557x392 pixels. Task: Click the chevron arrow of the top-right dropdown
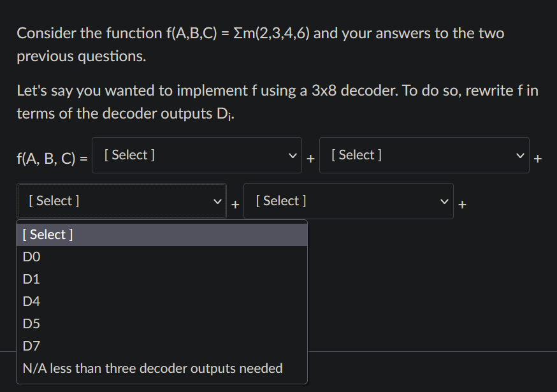[x=520, y=156]
